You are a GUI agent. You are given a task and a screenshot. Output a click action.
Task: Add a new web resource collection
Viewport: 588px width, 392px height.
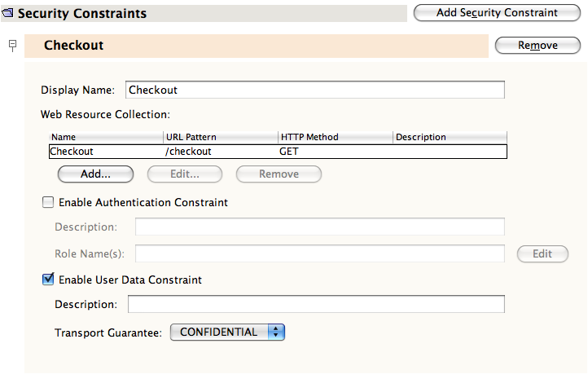click(x=95, y=174)
